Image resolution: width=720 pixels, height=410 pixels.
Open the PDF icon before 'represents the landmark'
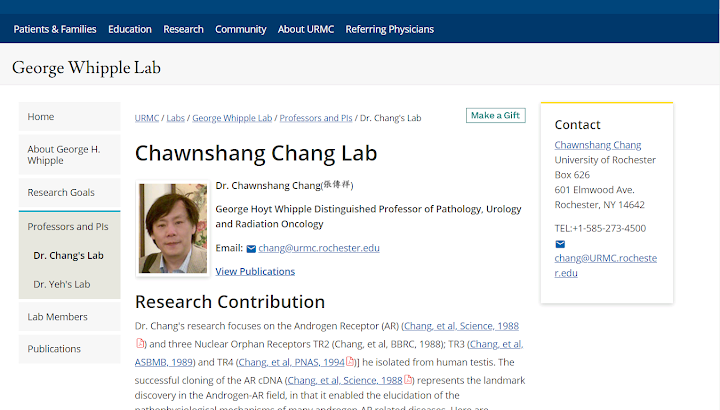(x=408, y=380)
